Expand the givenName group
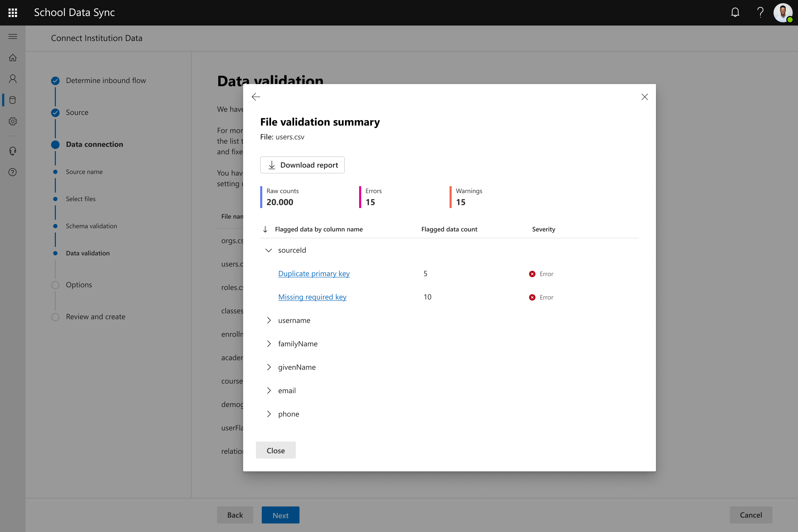798x532 pixels. (269, 367)
